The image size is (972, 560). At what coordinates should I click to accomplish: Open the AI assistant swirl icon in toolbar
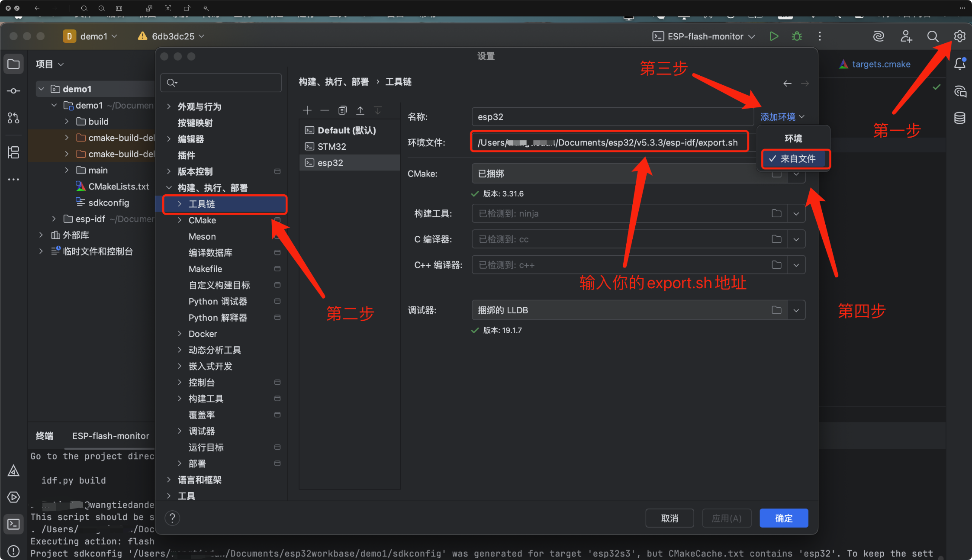[879, 36]
